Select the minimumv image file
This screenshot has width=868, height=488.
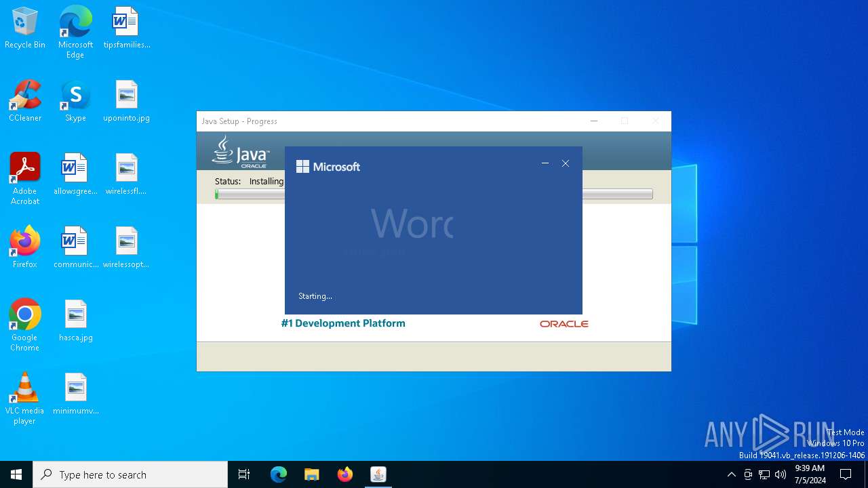[x=75, y=394]
